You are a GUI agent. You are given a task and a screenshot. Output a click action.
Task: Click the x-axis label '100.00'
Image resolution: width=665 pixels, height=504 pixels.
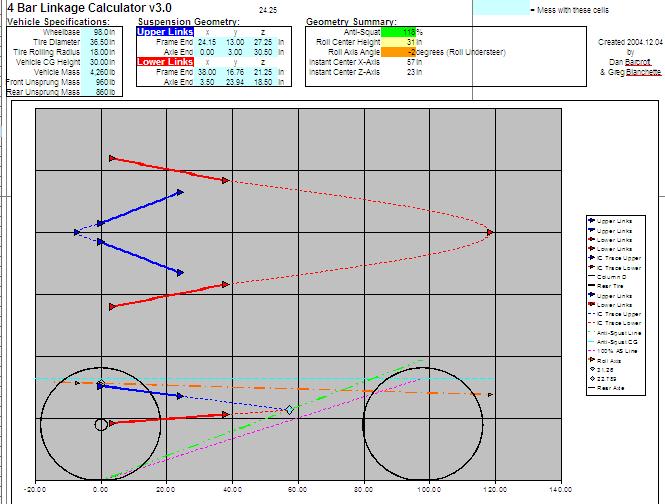click(429, 490)
